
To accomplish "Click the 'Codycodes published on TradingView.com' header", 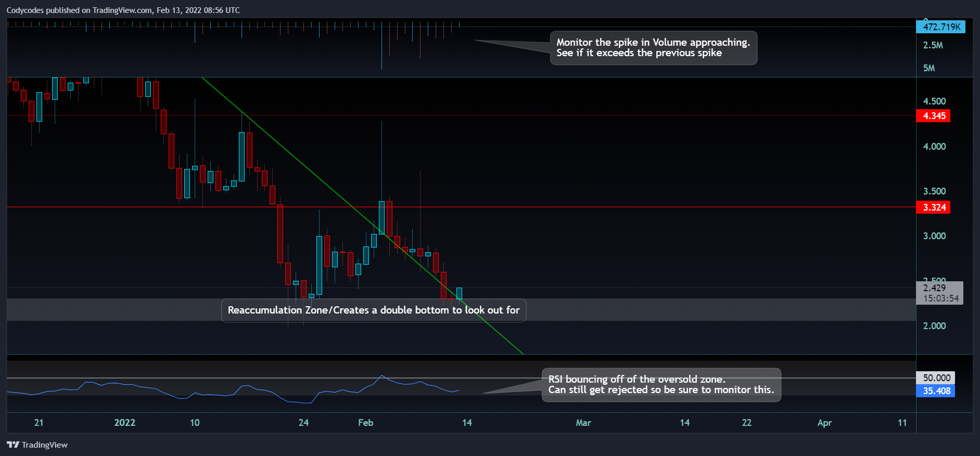I will pos(123,10).
